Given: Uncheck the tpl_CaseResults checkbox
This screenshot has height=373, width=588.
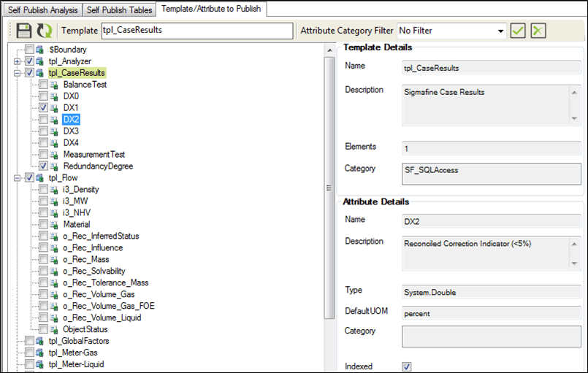Looking at the screenshot, I should point(30,72).
